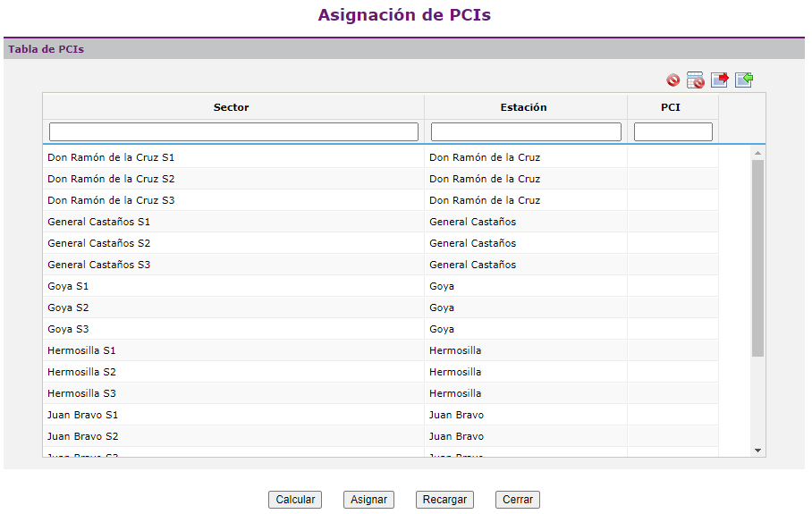Screen dimensions: 812x514
Task: Select the 'Goya S3' sector cell
Action: 233,329
